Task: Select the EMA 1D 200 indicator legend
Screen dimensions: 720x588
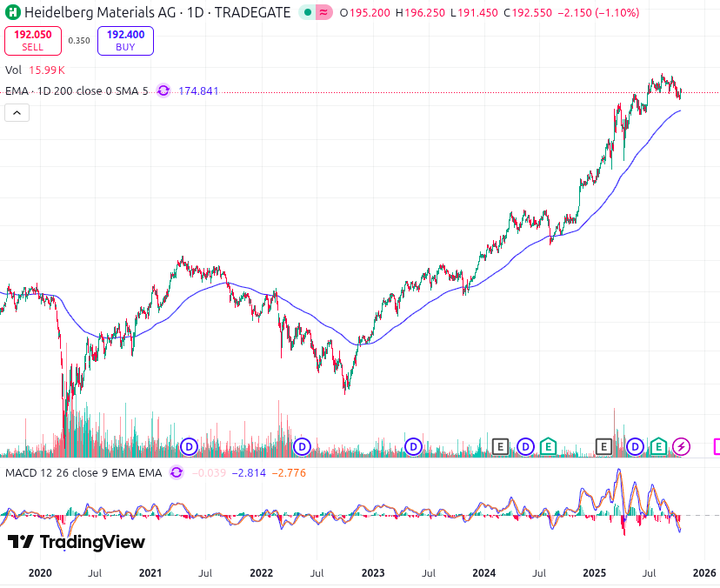Action: [x=77, y=90]
